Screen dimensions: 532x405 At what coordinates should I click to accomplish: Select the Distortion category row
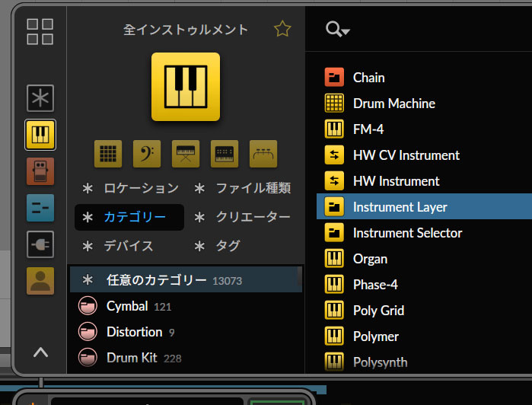(x=186, y=332)
